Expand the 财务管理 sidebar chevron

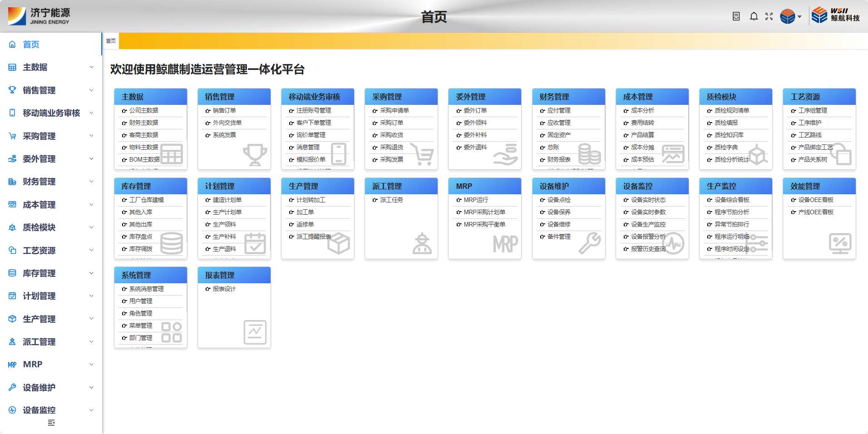point(91,182)
